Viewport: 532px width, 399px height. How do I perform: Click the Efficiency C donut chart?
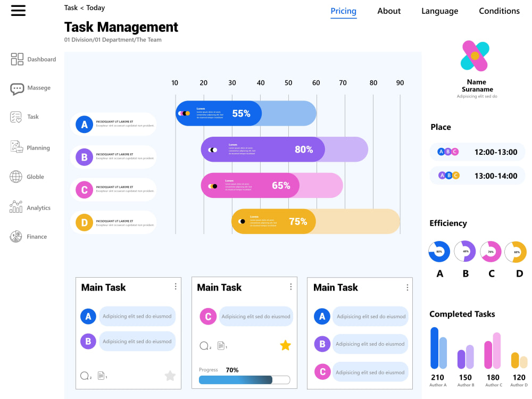pos(491,252)
